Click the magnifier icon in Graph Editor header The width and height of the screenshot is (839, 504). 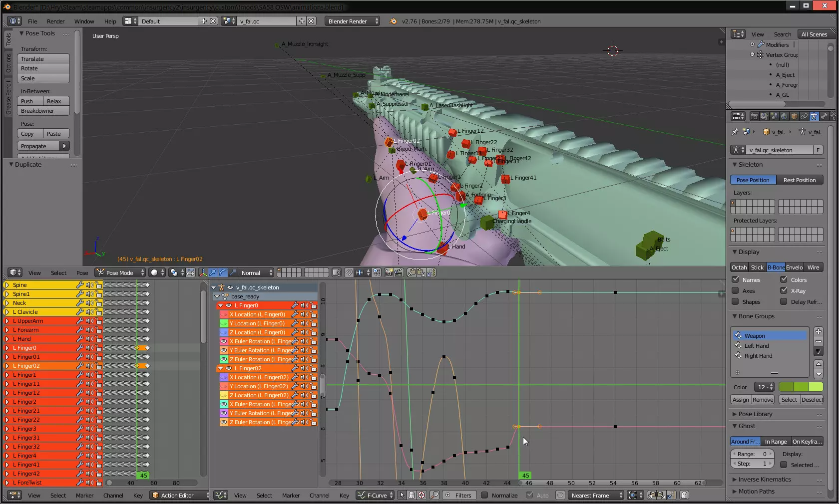tap(434, 496)
